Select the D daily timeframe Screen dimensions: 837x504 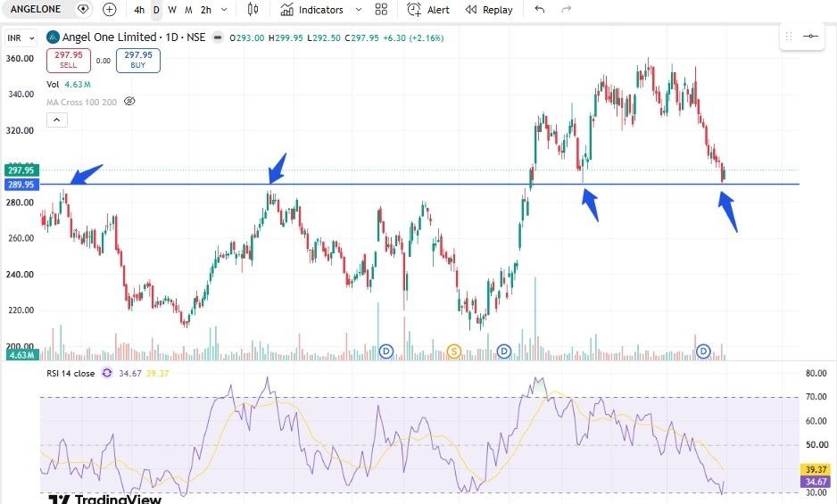[156, 10]
